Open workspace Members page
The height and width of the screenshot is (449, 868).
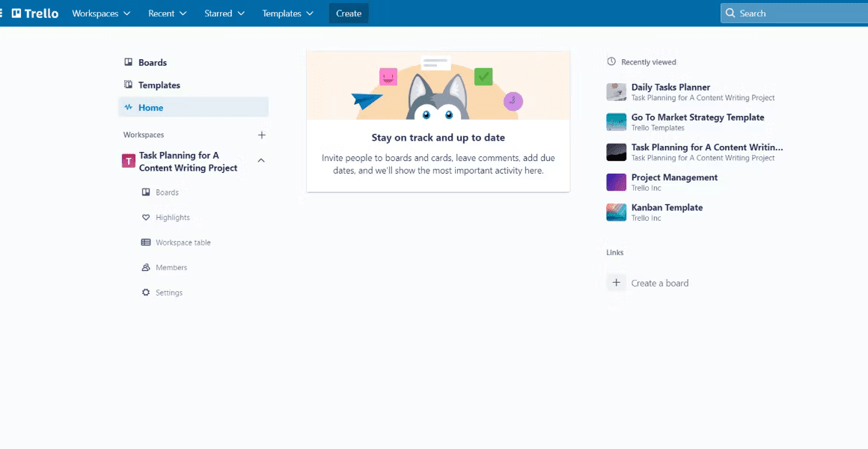click(x=171, y=267)
